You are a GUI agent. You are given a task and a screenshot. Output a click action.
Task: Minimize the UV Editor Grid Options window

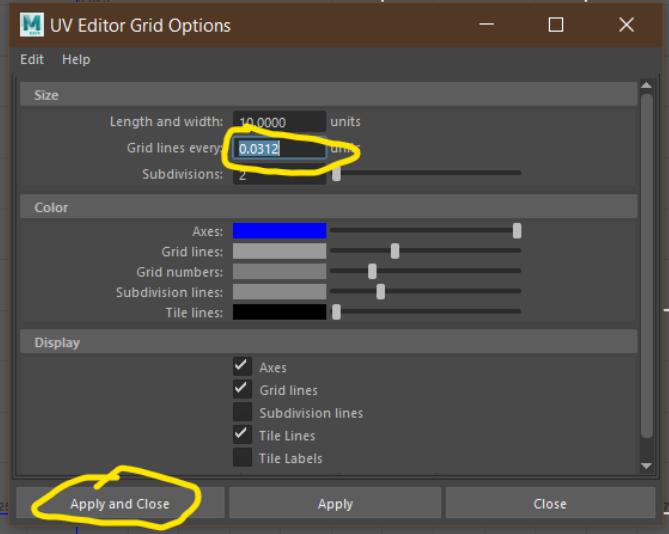[x=486, y=24]
